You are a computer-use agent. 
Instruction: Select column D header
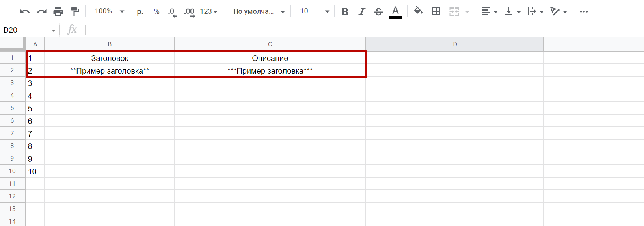pos(455,44)
